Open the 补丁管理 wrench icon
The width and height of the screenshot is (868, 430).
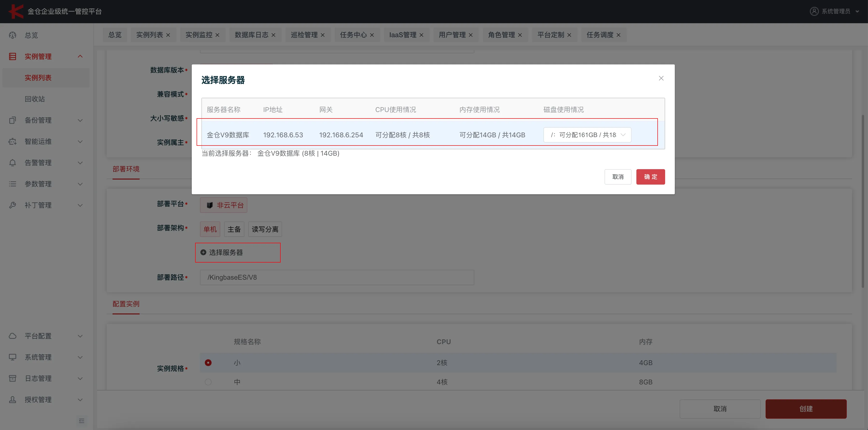coord(13,205)
